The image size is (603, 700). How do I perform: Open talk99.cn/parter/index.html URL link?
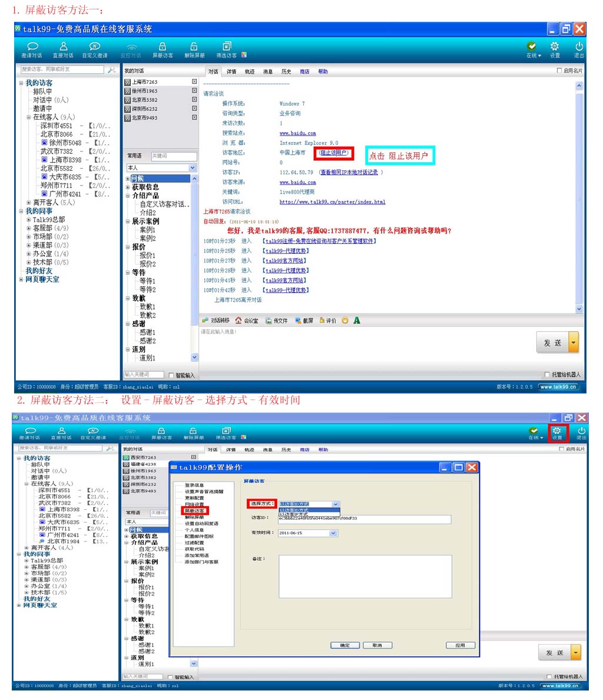coord(332,202)
